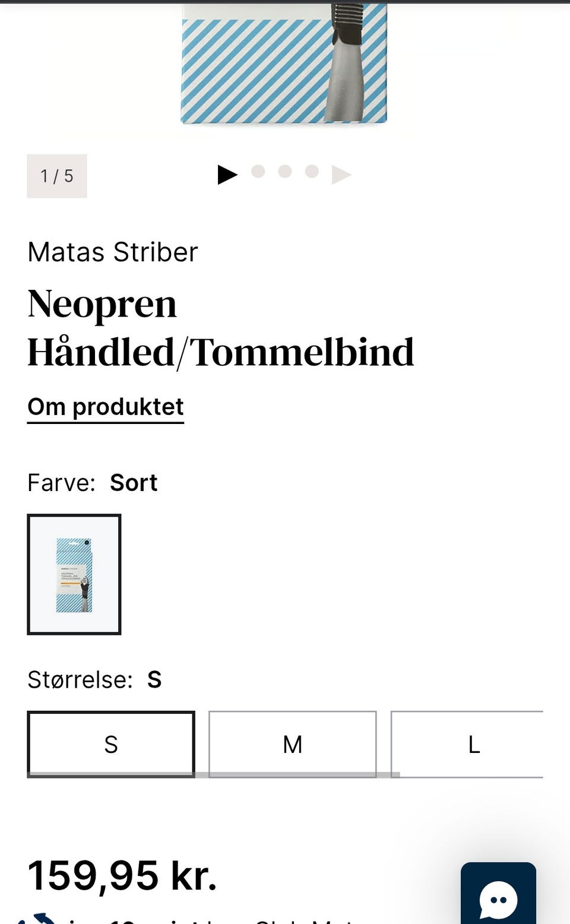Screen dimensions: 570x924
Task: Open the chat bubble support widget
Action: 498,897
